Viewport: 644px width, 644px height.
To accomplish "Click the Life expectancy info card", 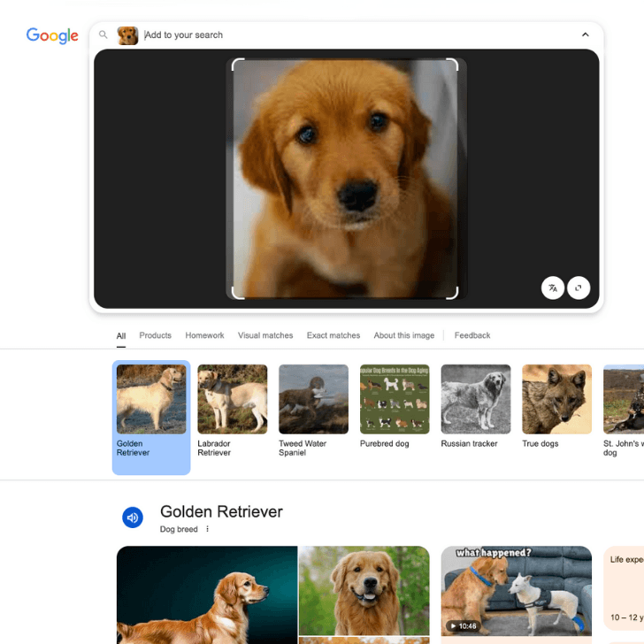I will click(x=624, y=588).
